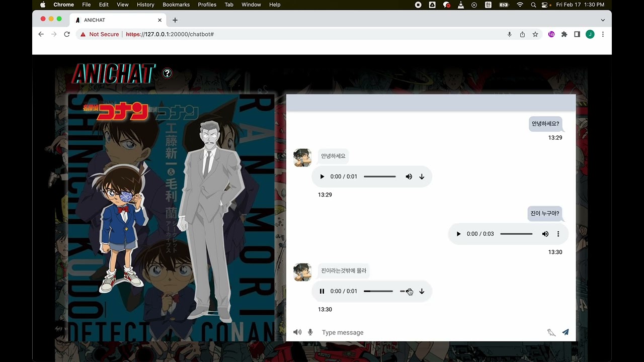Share this page via share icon

[x=522, y=34]
